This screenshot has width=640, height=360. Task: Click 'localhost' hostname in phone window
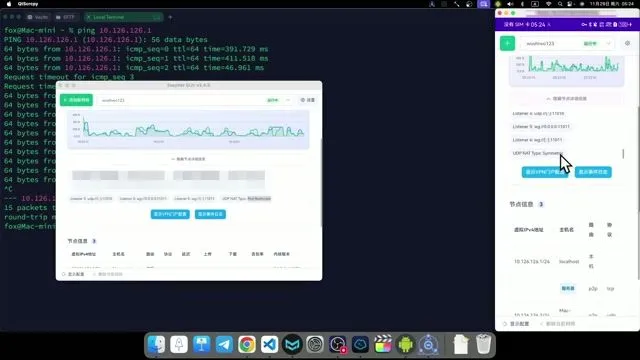click(x=569, y=261)
